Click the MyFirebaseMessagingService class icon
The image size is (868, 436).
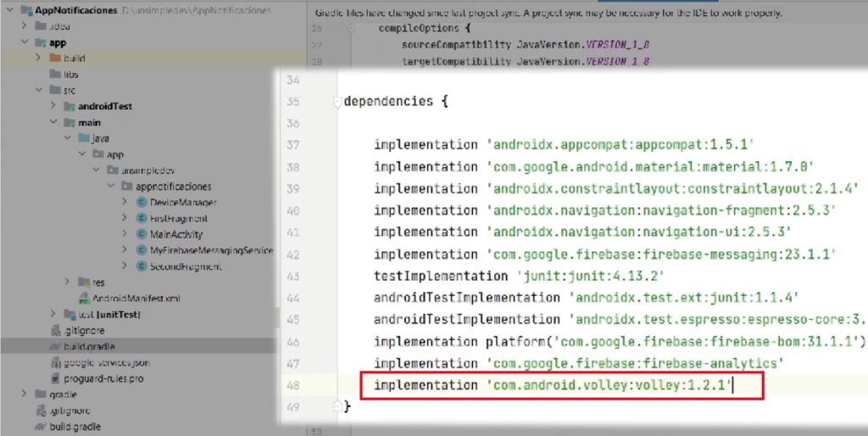tap(142, 250)
